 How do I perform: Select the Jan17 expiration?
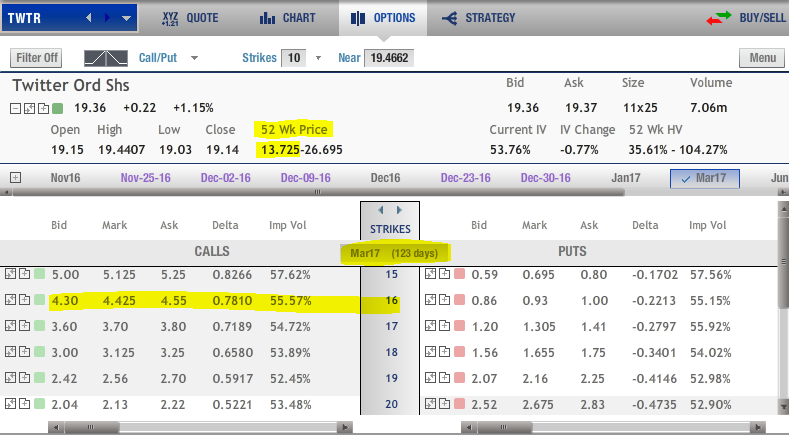[625, 178]
